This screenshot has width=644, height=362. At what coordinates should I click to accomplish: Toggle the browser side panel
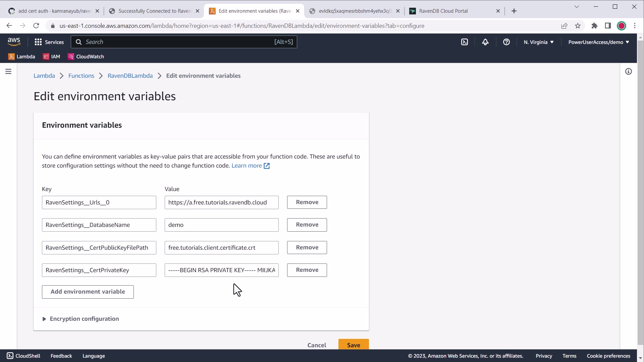coord(608,26)
